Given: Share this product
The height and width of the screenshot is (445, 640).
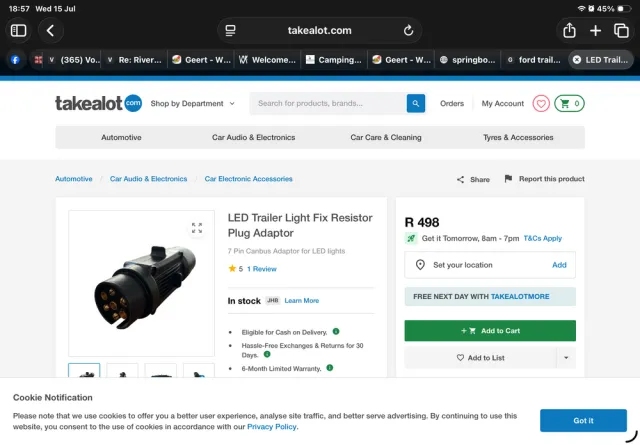Looking at the screenshot, I should pyautogui.click(x=473, y=179).
